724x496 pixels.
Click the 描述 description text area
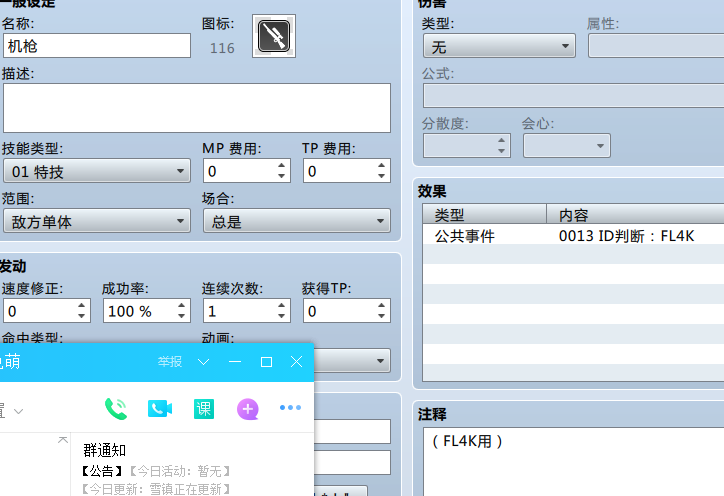197,108
